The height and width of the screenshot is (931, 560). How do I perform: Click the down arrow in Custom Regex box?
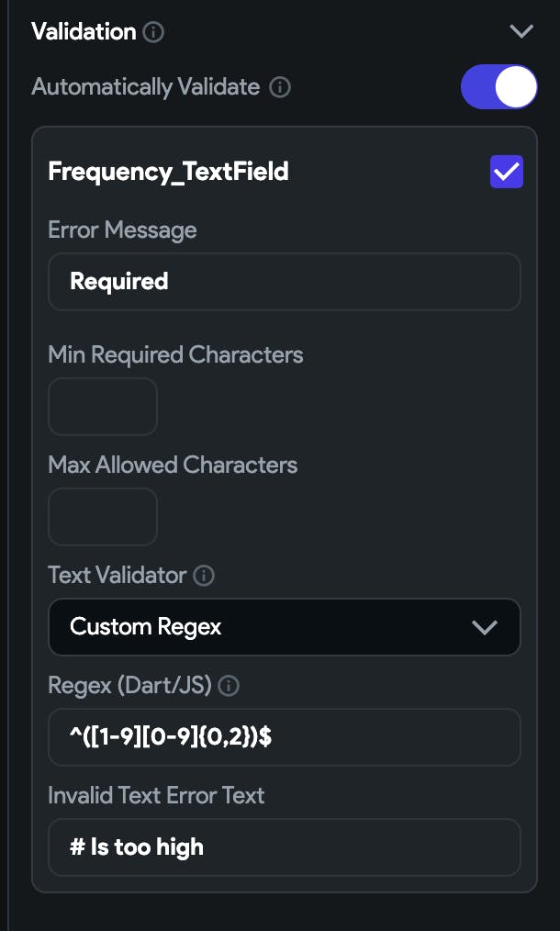[485, 628]
